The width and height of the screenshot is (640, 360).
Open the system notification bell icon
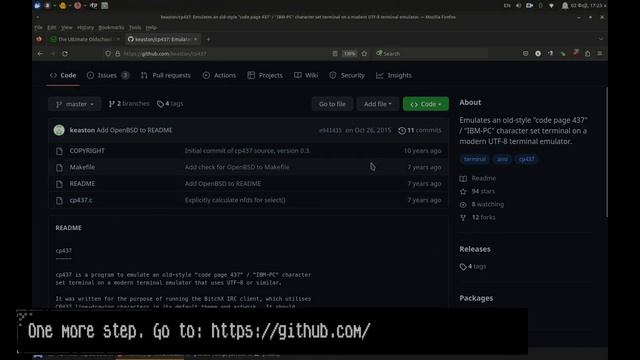click(565, 6)
